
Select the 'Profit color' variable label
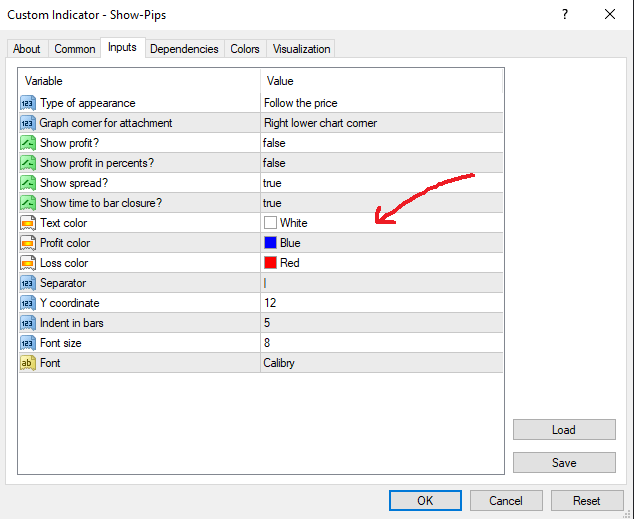pos(65,243)
